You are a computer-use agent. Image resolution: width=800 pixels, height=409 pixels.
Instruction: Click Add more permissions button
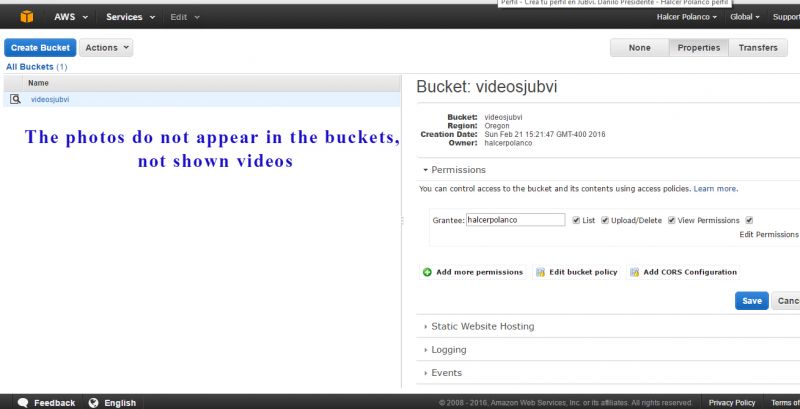tap(473, 272)
